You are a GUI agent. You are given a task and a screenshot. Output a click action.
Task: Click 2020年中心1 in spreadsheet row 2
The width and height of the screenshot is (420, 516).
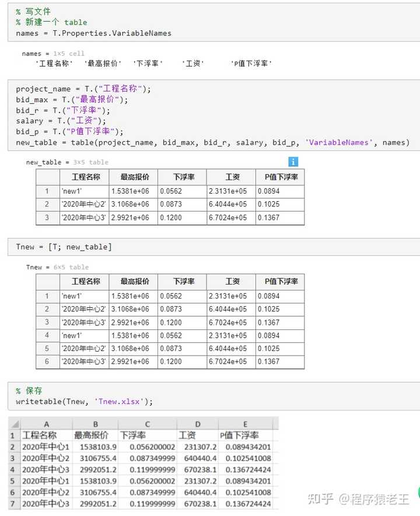click(47, 447)
